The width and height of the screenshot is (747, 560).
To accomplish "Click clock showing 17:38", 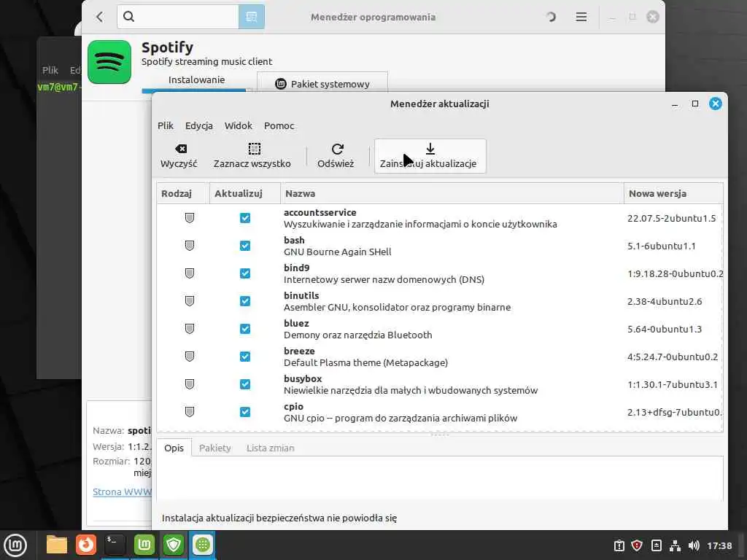I will point(719,545).
